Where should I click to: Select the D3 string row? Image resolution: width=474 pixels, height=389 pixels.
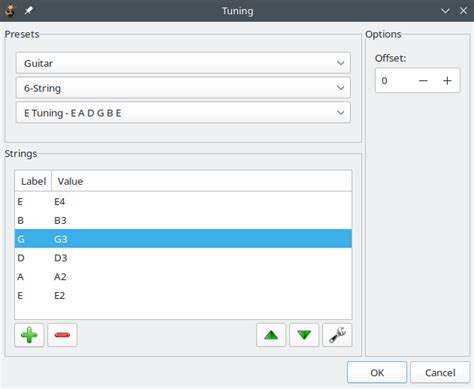click(183, 258)
